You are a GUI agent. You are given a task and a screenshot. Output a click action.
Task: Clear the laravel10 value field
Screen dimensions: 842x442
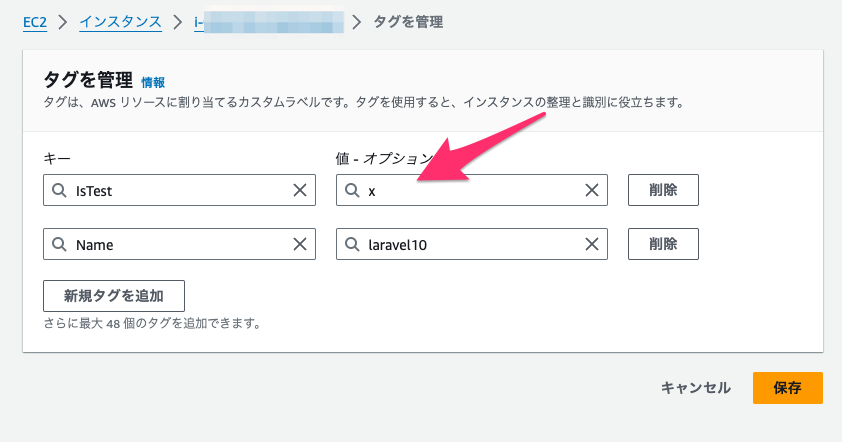[x=592, y=244]
